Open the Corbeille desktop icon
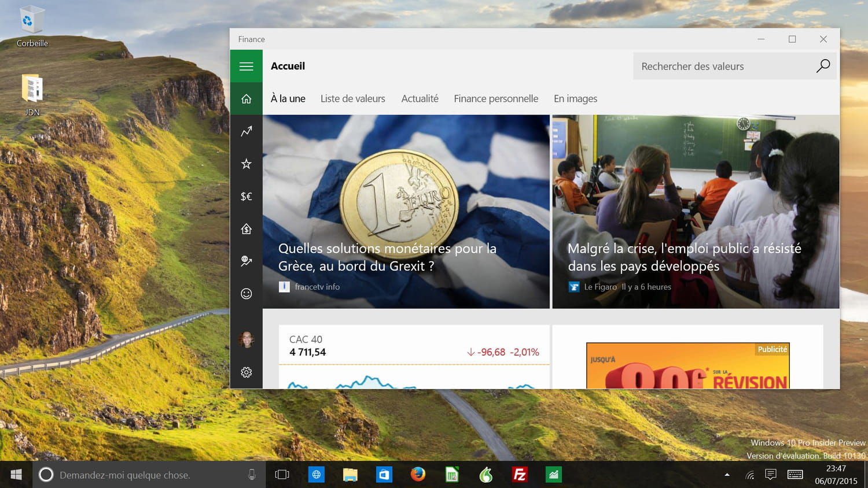 coord(32,27)
